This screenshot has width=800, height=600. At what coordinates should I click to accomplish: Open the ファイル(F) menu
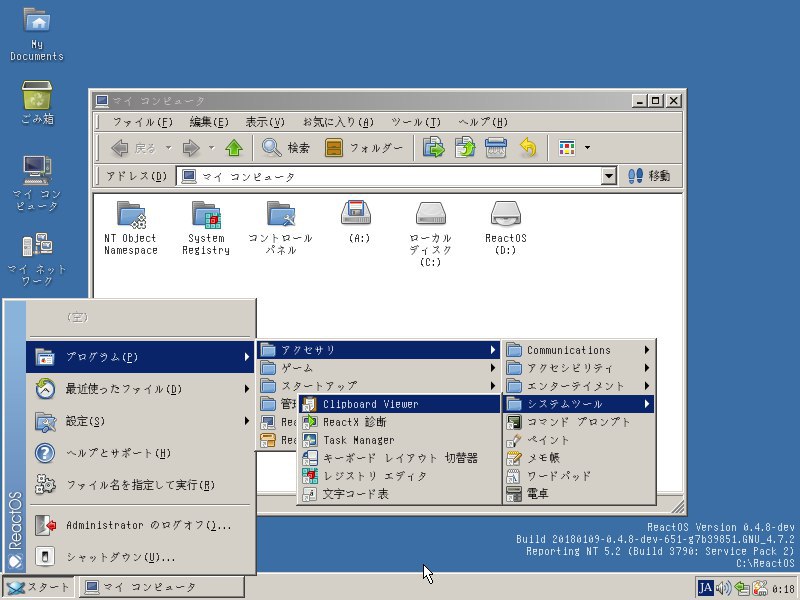pos(142,122)
